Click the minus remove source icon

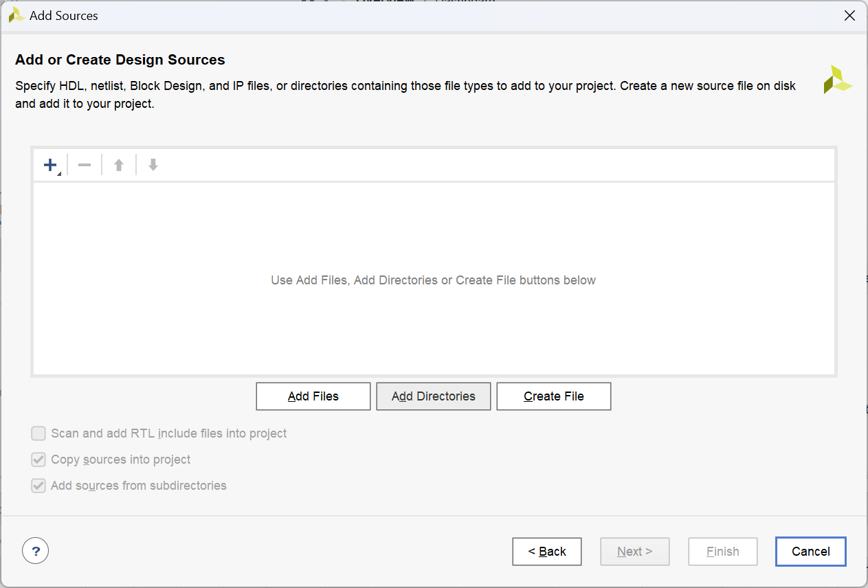(85, 165)
